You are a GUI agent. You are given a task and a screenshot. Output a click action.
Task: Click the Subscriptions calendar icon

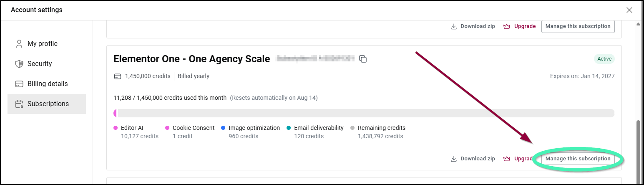click(19, 104)
